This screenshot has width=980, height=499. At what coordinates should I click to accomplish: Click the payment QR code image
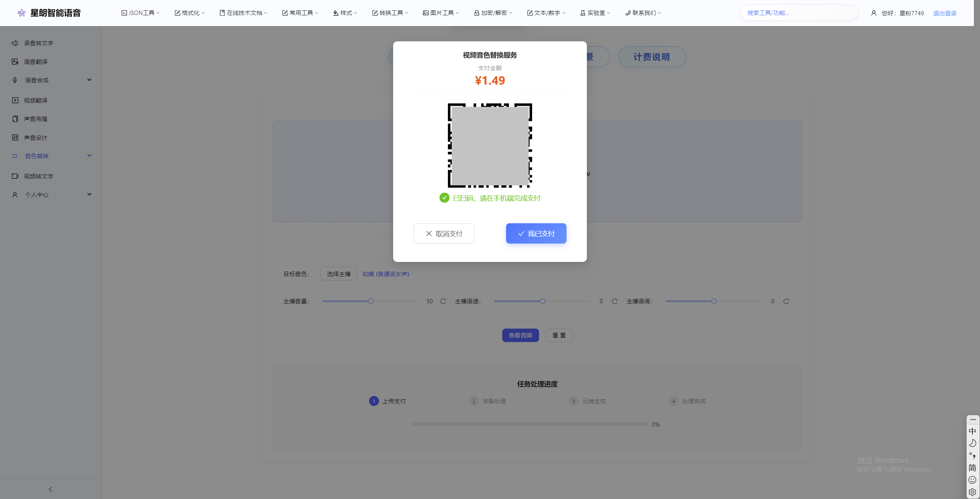(490, 146)
